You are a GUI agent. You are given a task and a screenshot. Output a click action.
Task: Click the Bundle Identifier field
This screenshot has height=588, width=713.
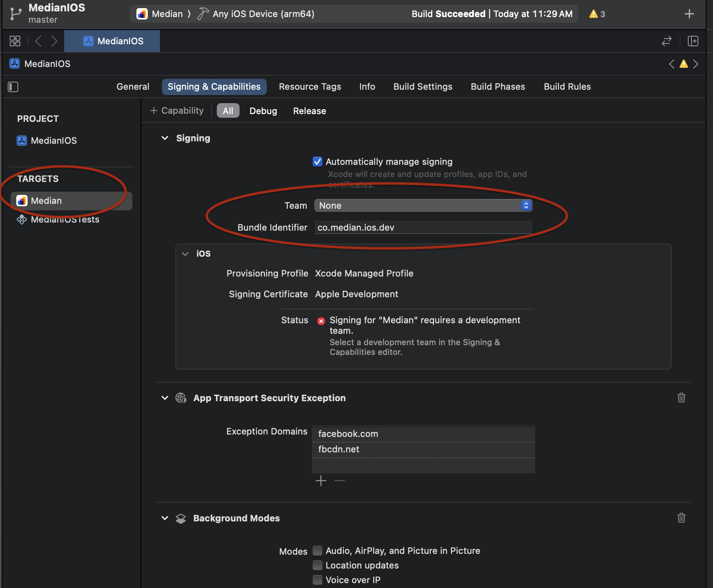tap(423, 227)
